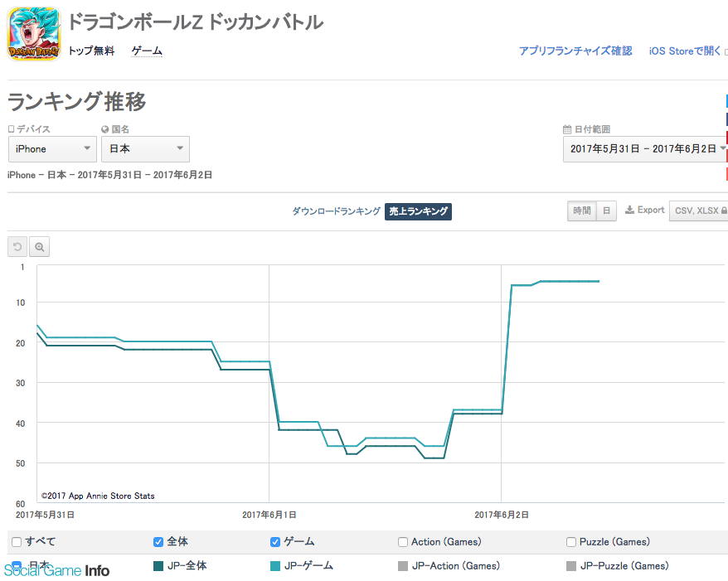
Task: Click the JP-ゲーム legend color swatch
Action: 275,566
